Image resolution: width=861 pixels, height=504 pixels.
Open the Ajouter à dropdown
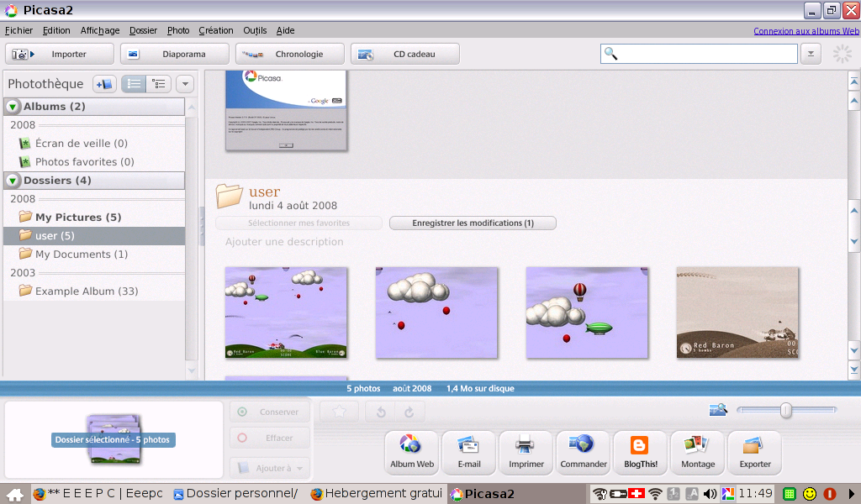pyautogui.click(x=270, y=468)
